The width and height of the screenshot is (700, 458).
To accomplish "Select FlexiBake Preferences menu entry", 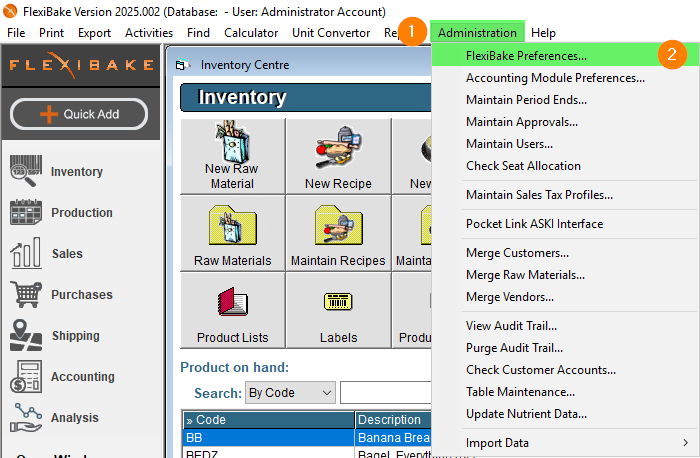I will click(x=565, y=55).
